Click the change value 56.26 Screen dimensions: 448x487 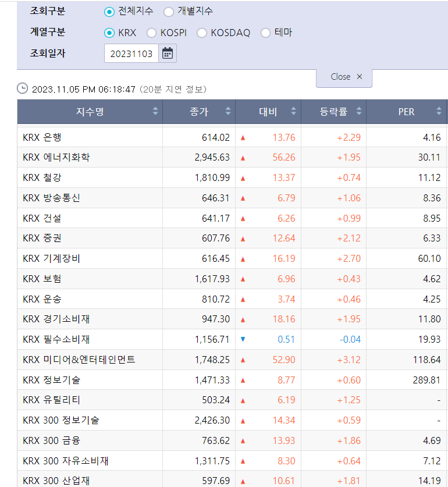coord(284,157)
